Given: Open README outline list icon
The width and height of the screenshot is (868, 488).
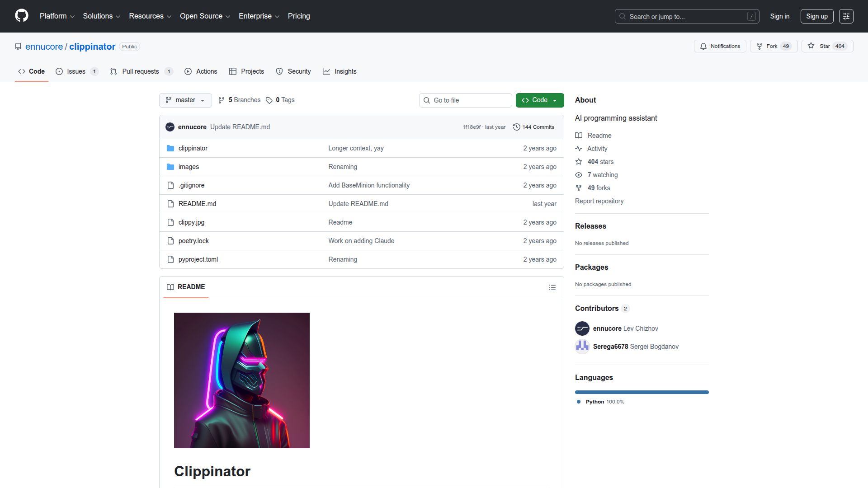Looking at the screenshot, I should (x=552, y=287).
